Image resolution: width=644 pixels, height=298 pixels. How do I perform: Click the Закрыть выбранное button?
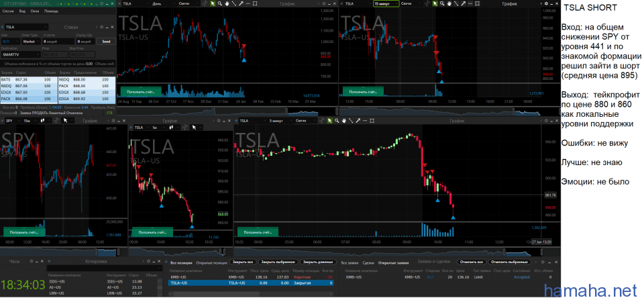[278, 262]
